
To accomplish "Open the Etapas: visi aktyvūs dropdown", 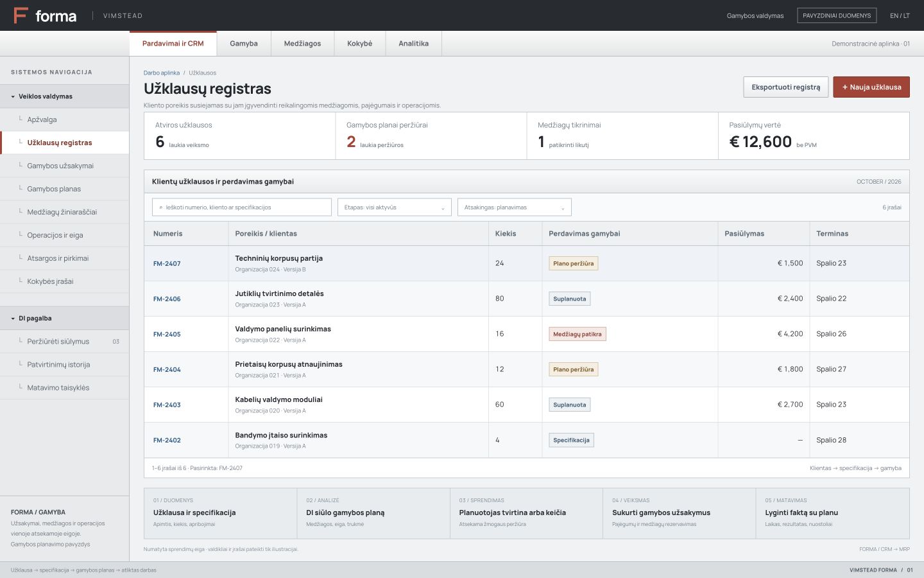I will coord(395,207).
